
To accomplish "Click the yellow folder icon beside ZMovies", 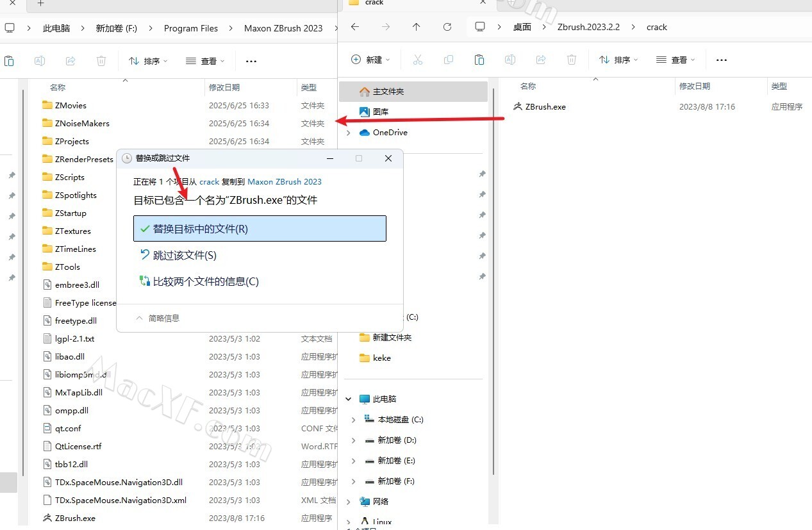I will pos(47,105).
